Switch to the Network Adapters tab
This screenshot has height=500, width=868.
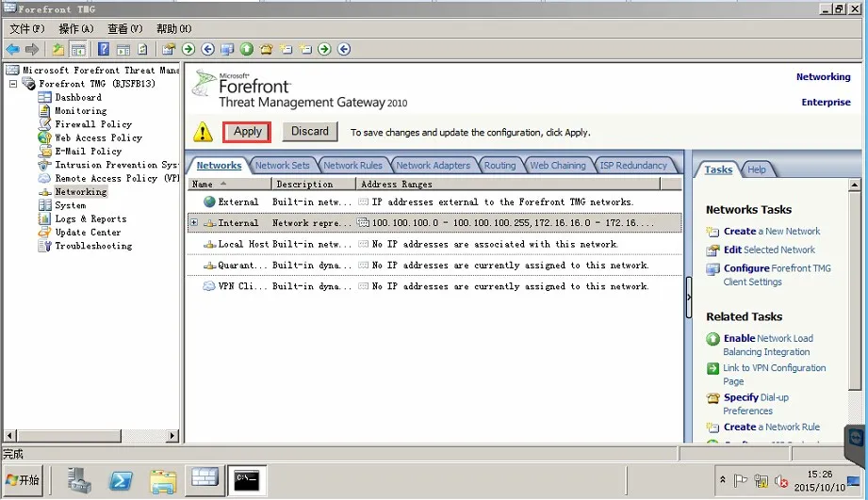tap(433, 166)
